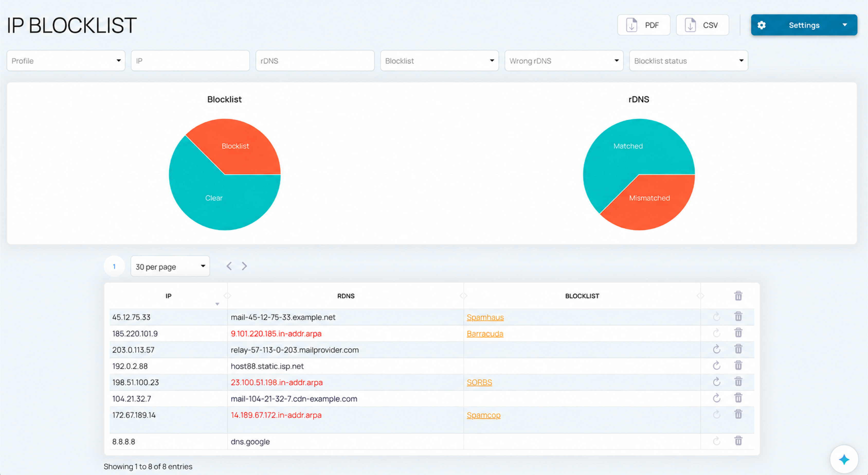868x475 pixels.
Task: Open the Blocklist status dropdown
Action: pyautogui.click(x=688, y=61)
